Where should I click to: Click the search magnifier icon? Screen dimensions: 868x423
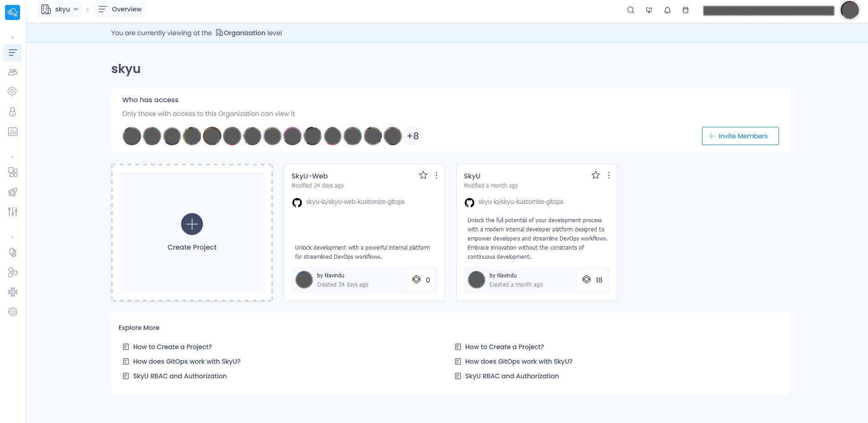click(631, 10)
